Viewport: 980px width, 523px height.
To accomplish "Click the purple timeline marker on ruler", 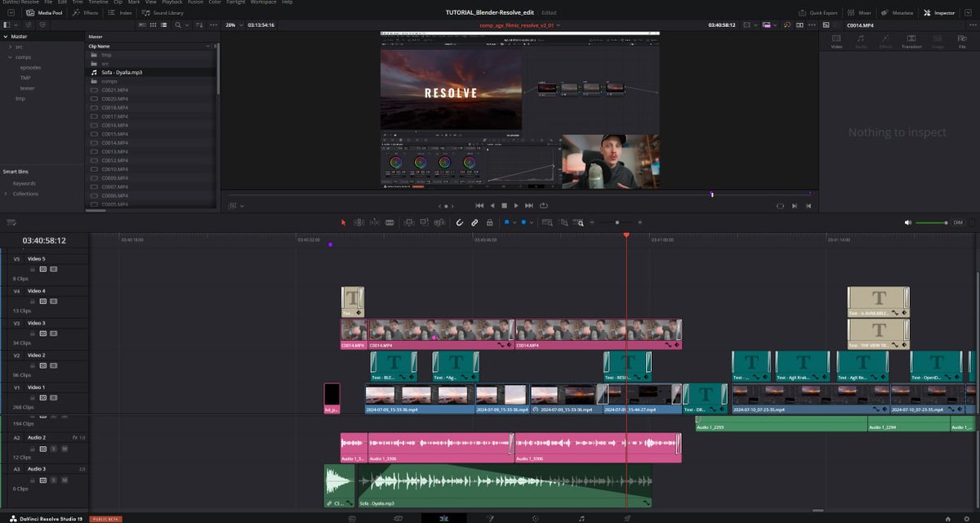I will (x=330, y=244).
